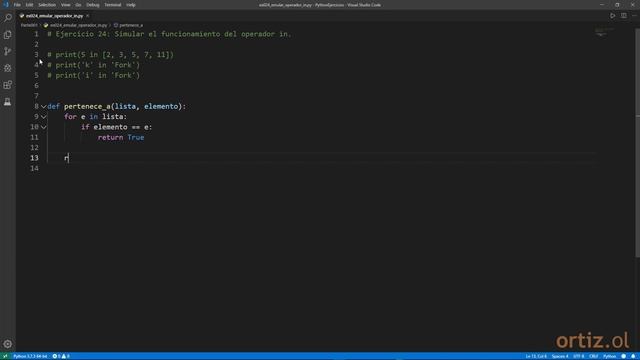The height and width of the screenshot is (360, 640).
Task: Change Python language mode in status bar
Action: 609,356
